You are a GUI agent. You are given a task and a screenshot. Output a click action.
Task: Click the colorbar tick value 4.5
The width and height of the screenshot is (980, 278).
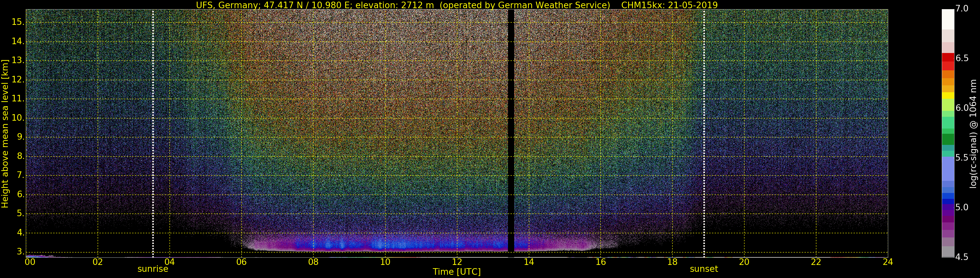(962, 257)
